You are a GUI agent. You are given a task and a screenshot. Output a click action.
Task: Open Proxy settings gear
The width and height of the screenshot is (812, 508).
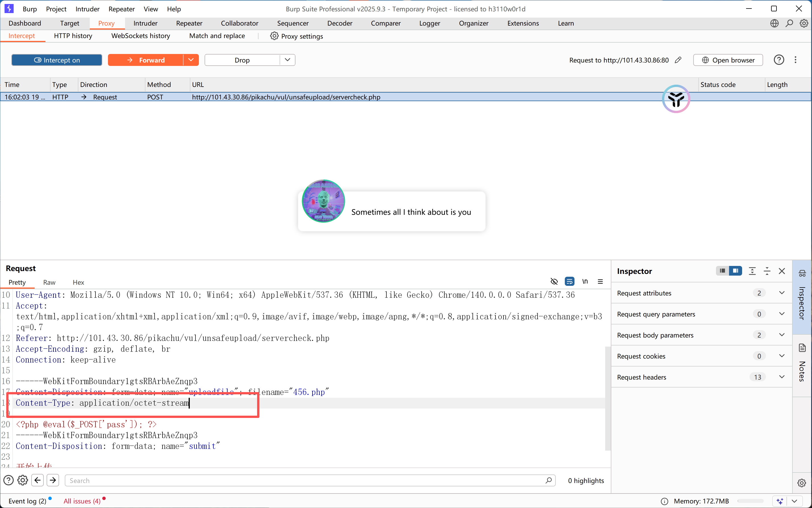(274, 36)
